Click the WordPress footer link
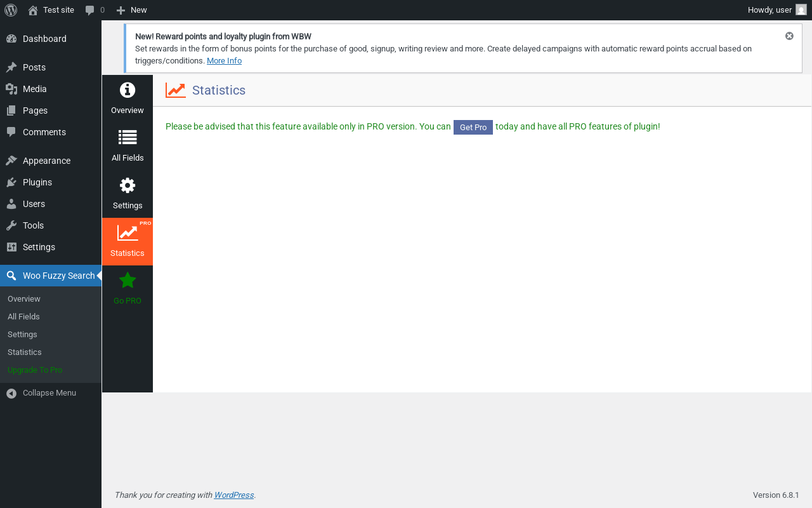 [233, 495]
